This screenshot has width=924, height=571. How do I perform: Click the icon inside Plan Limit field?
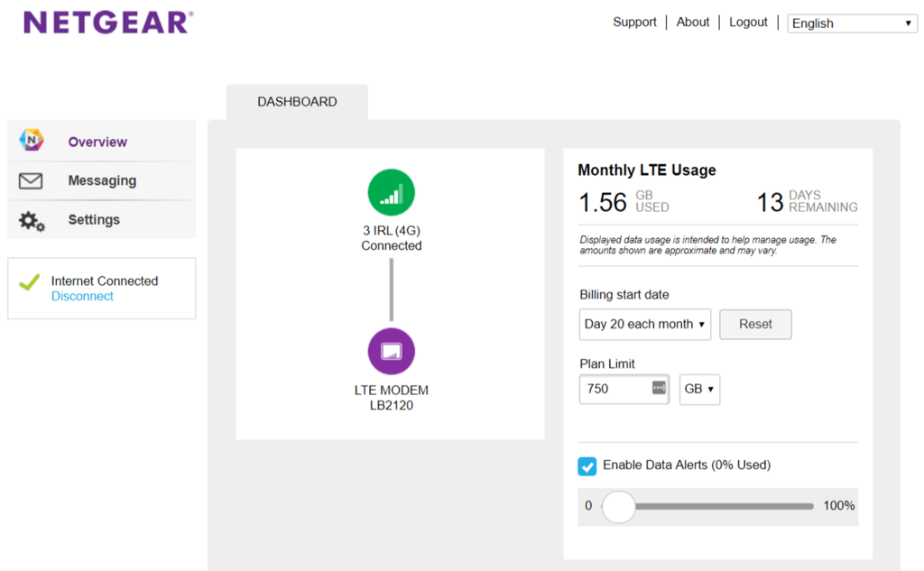658,389
